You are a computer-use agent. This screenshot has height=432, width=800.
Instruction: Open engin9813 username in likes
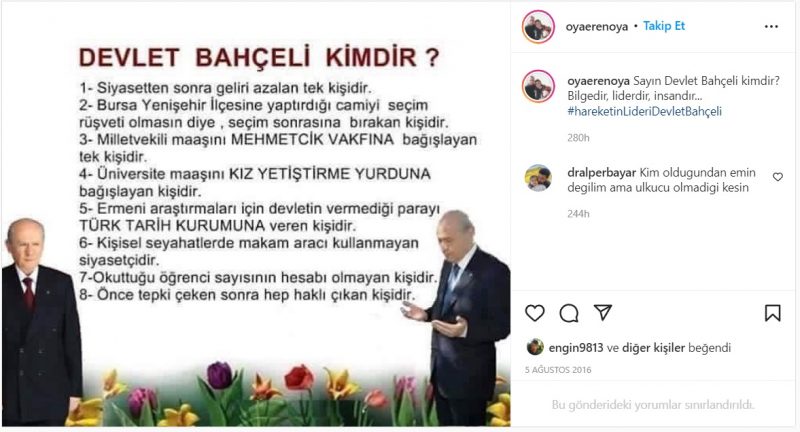click(576, 348)
